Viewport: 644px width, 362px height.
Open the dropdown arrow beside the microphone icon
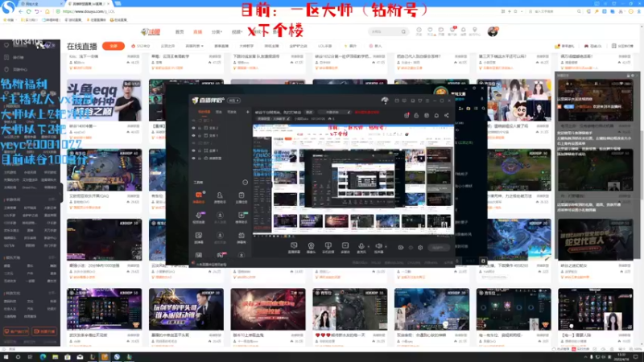pyautogui.click(x=368, y=246)
